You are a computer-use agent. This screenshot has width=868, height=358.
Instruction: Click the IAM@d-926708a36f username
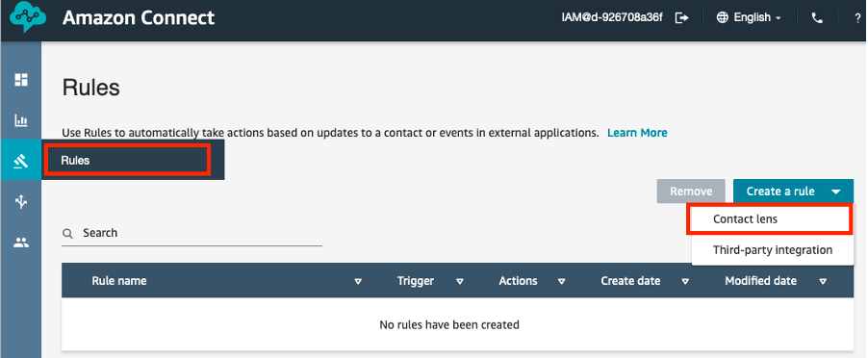pyautogui.click(x=612, y=17)
